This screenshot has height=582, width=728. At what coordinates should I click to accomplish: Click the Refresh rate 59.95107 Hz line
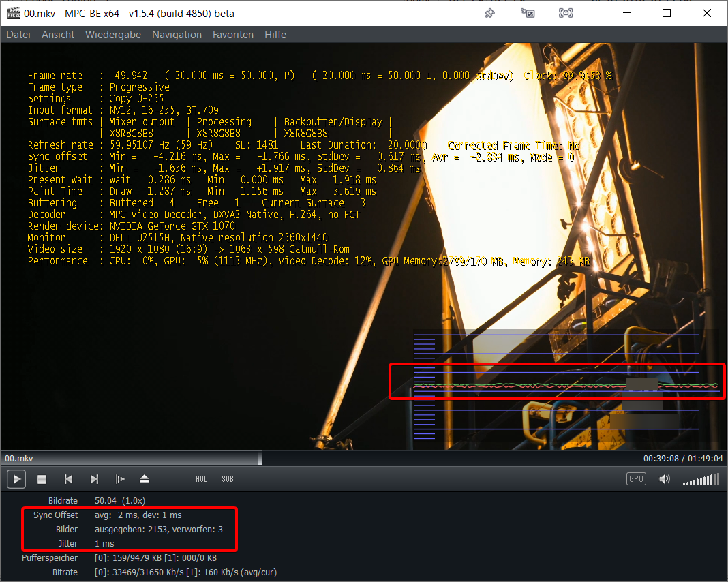303,144
